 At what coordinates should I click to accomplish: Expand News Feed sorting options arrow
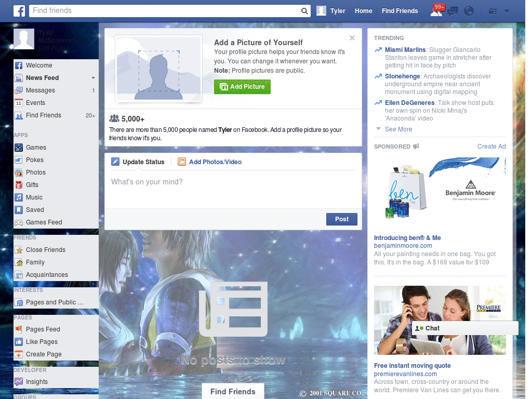[93, 78]
